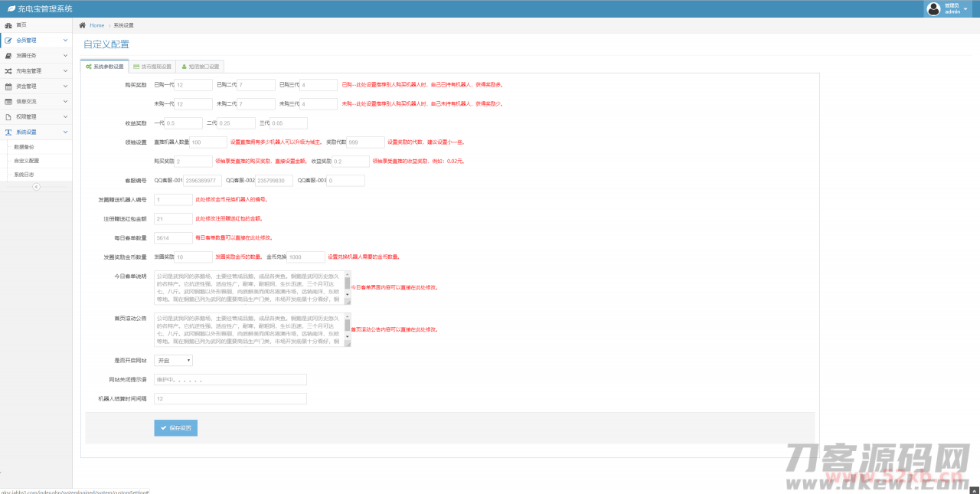The image size is (980, 494).
Task: Open the 是否开启网站 dropdown
Action: tap(173, 360)
